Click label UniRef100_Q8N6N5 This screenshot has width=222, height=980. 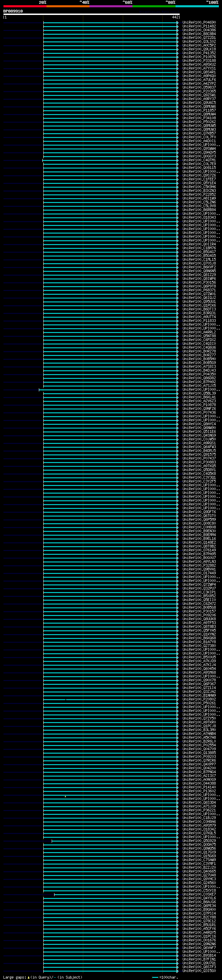[x=199, y=271]
